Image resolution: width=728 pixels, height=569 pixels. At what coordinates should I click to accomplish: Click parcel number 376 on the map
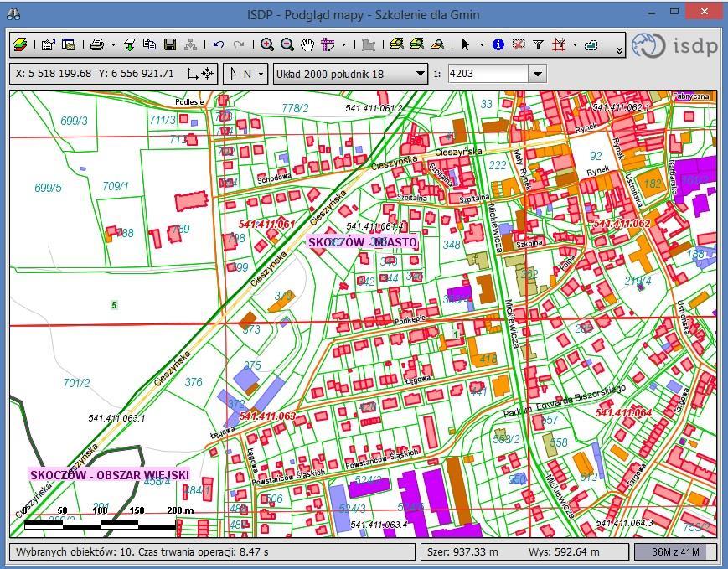[x=194, y=382]
